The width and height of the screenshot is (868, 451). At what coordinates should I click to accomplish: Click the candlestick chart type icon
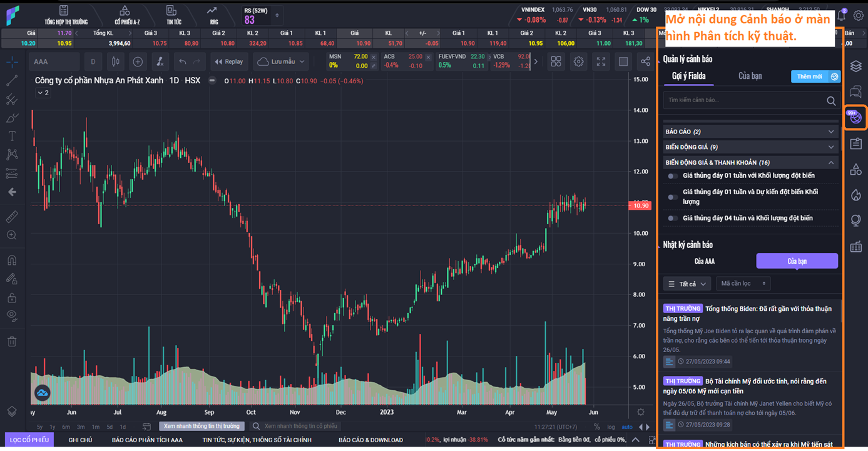[x=115, y=61]
